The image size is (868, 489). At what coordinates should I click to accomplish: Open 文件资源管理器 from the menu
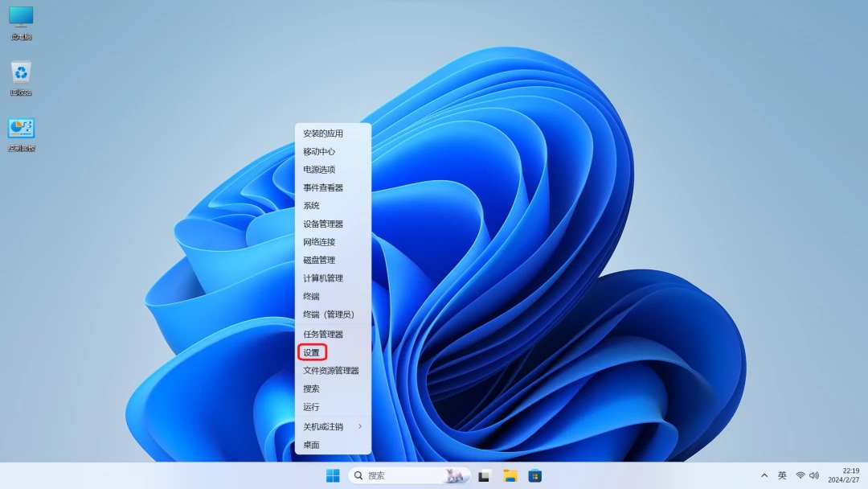coord(333,371)
